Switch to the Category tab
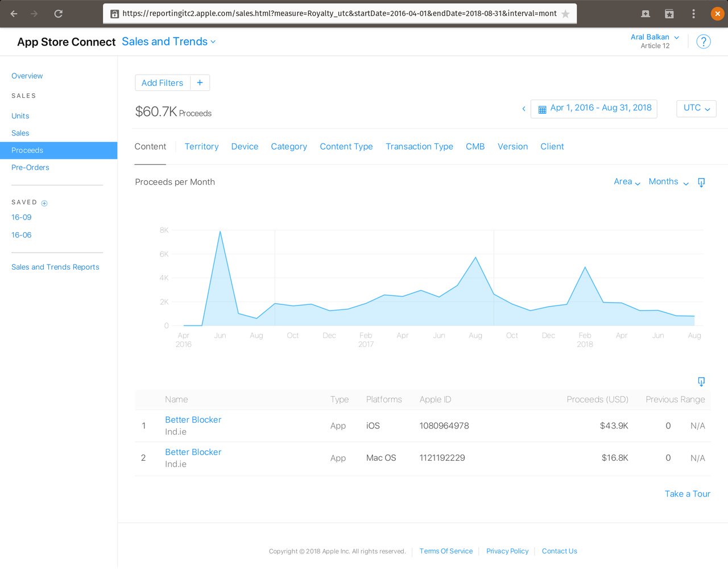The image size is (728, 574). tap(289, 147)
